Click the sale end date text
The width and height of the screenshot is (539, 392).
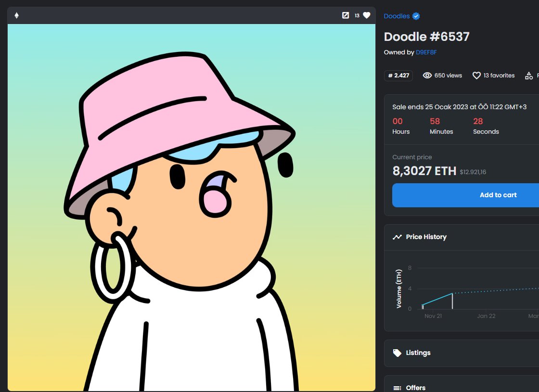pos(459,107)
